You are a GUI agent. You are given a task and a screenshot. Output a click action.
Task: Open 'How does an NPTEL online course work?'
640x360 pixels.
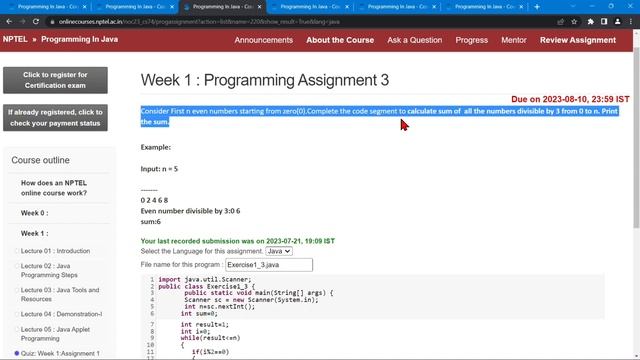coord(54,188)
